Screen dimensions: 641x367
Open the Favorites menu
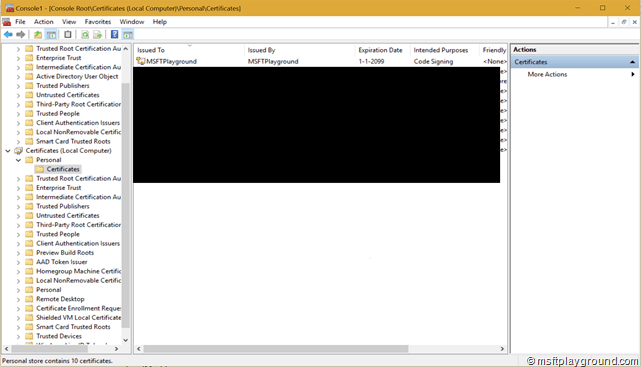[x=98, y=22]
